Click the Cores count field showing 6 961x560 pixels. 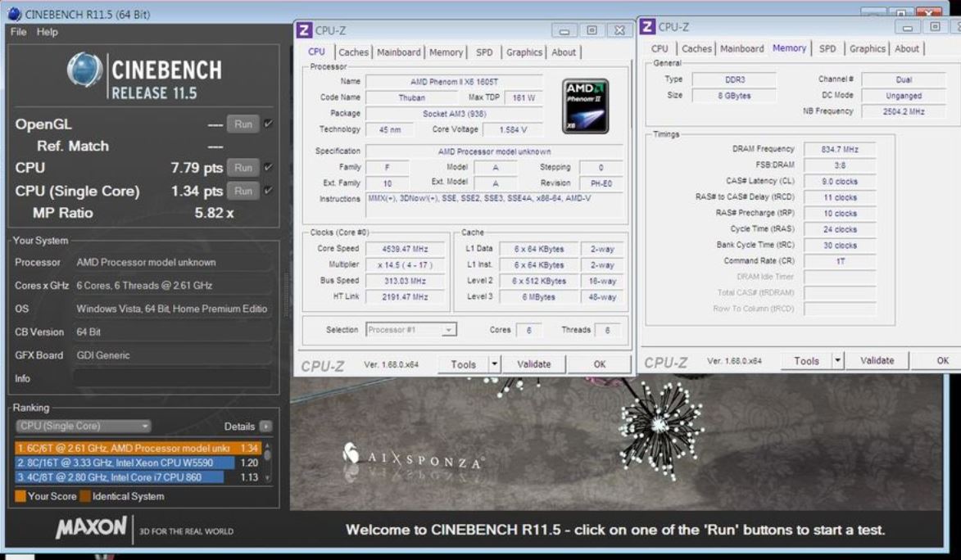click(528, 330)
